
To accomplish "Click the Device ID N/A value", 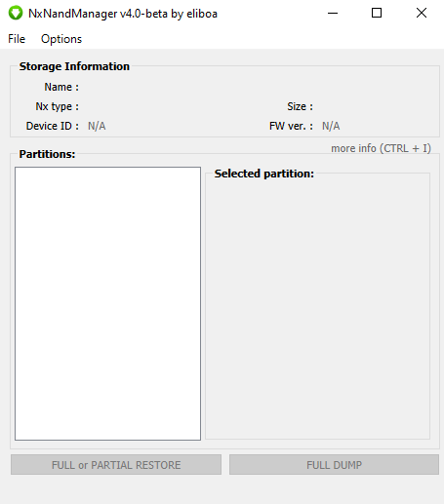I will pos(97,126).
